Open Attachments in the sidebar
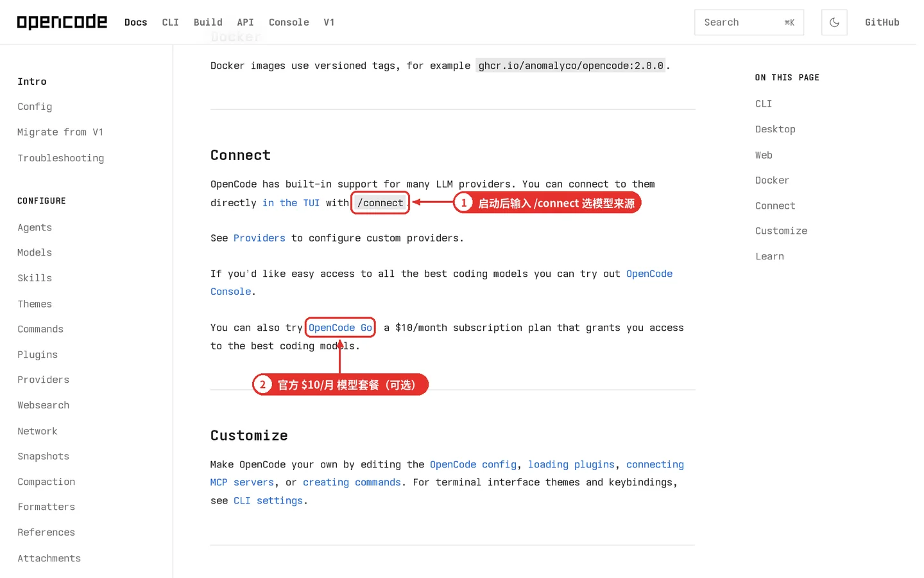 (49, 558)
